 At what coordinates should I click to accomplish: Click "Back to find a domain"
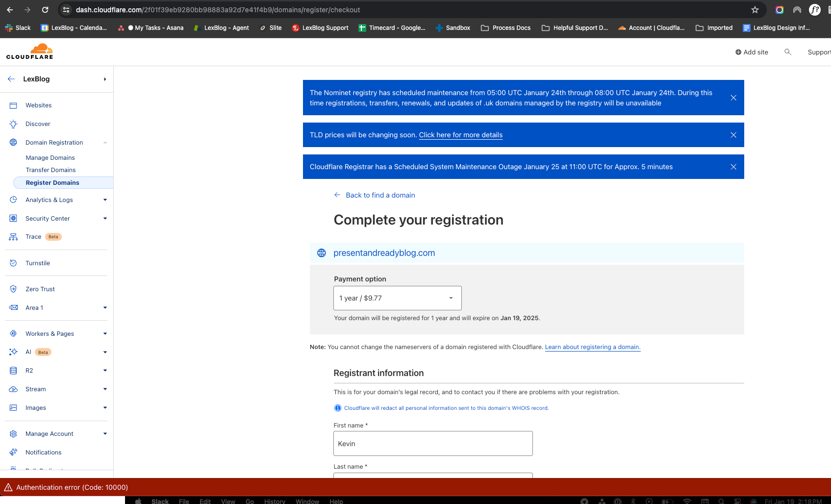coord(380,195)
